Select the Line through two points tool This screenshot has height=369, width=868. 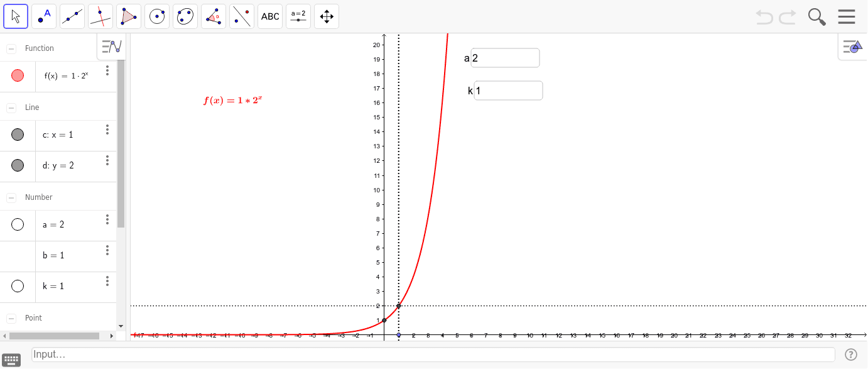coord(72,16)
